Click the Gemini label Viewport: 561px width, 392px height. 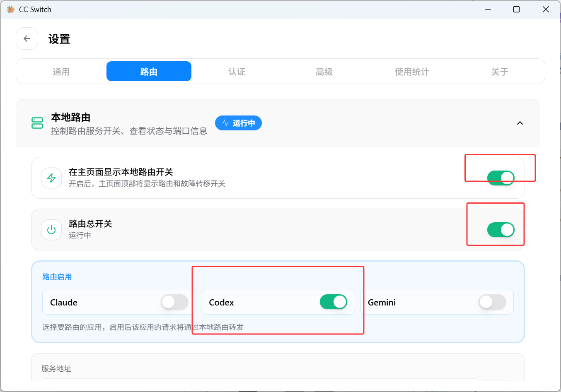[382, 303]
